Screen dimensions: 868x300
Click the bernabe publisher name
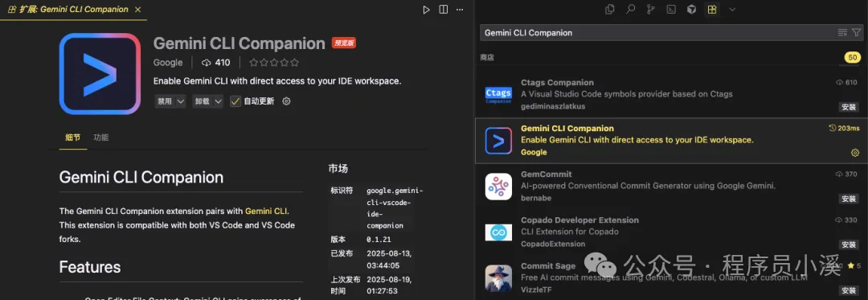[x=536, y=198]
